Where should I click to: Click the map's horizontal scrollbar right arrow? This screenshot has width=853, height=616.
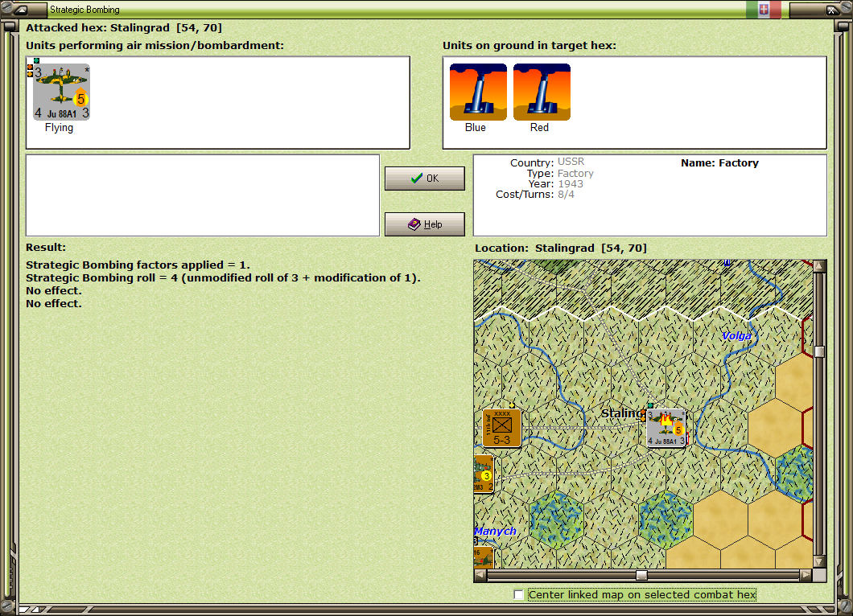pos(806,575)
